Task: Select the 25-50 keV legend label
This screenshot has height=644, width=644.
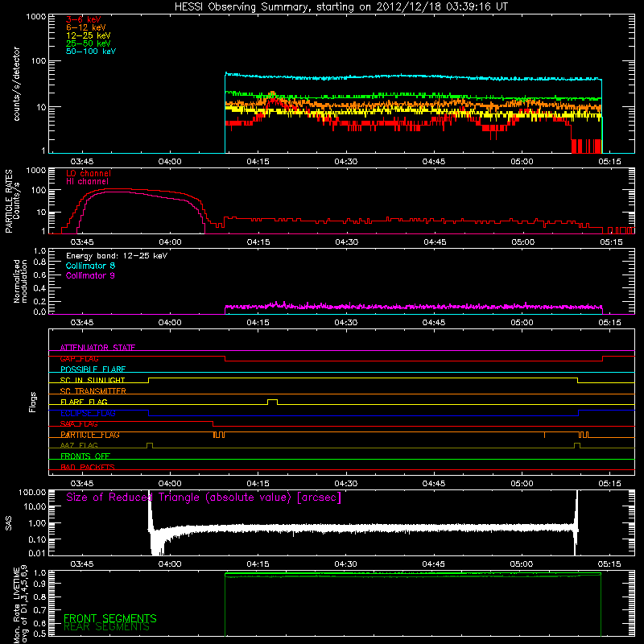Action: click(89, 43)
